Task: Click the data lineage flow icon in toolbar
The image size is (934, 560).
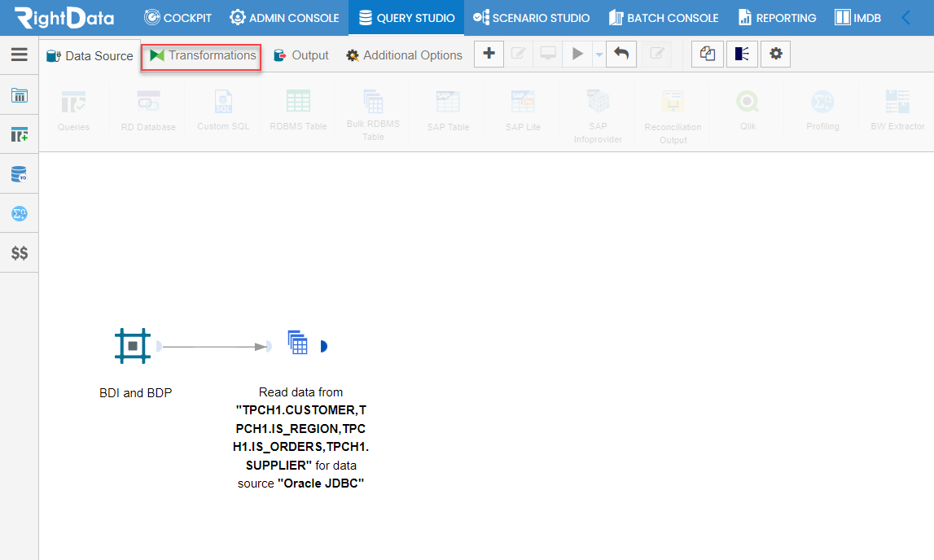Action: click(742, 54)
